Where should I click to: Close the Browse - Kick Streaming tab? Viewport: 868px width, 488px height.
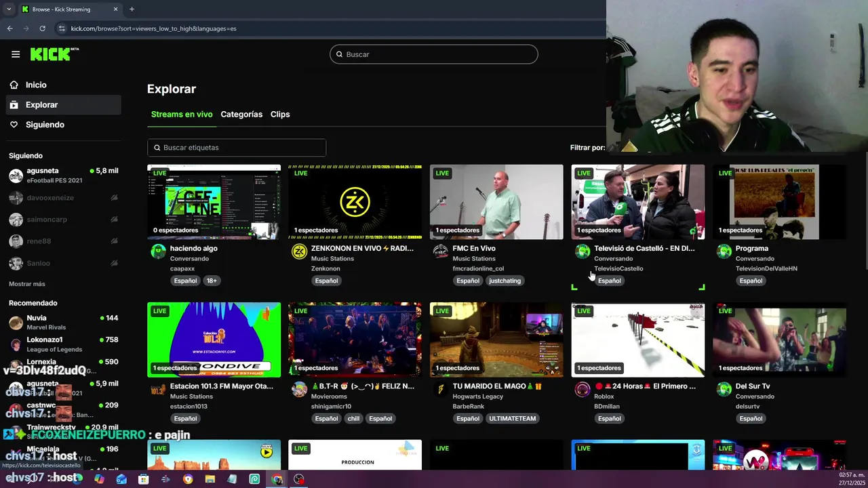115,9
